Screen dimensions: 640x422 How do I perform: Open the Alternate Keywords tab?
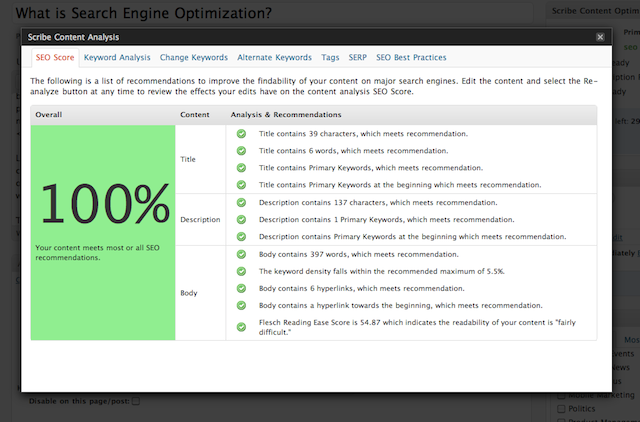click(x=274, y=58)
